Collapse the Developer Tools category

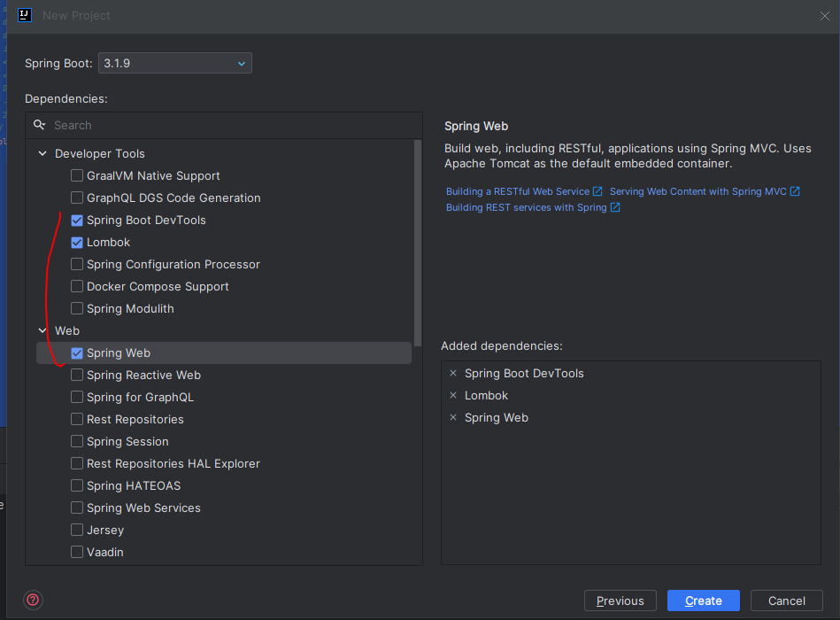click(42, 153)
